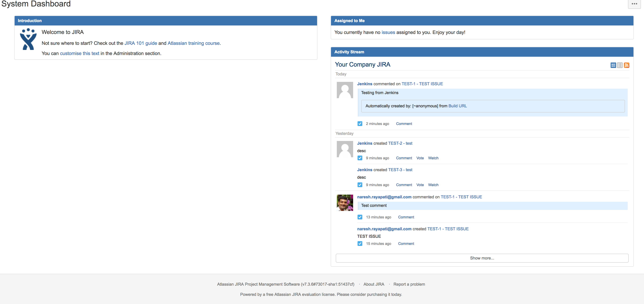Open the dashboard tools menu (three dots)
Image resolution: width=644 pixels, height=304 pixels.
[x=634, y=4]
